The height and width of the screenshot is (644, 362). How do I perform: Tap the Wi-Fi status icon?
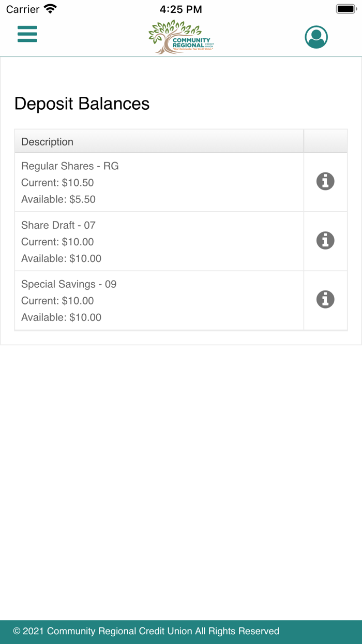(51, 9)
